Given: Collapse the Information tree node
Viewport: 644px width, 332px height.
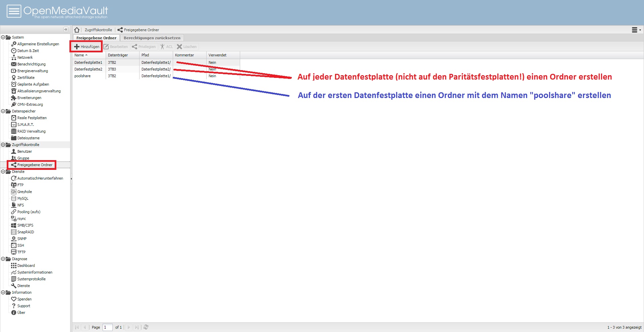Looking at the screenshot, I should pos(3,292).
